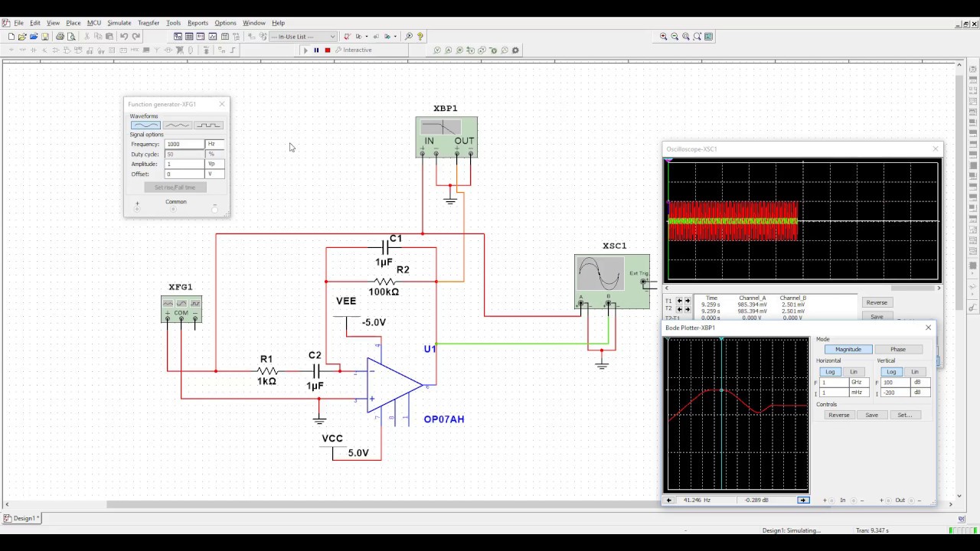Open the Simulate menu

click(119, 23)
